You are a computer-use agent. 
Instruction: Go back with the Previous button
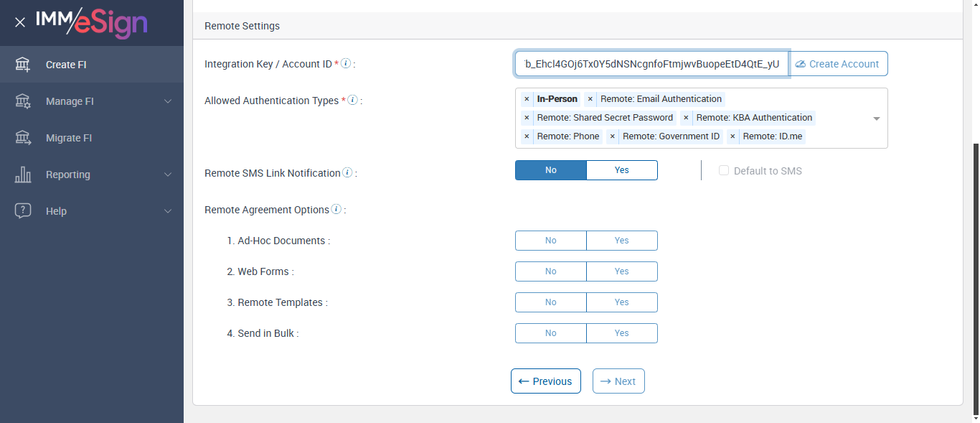coord(545,381)
